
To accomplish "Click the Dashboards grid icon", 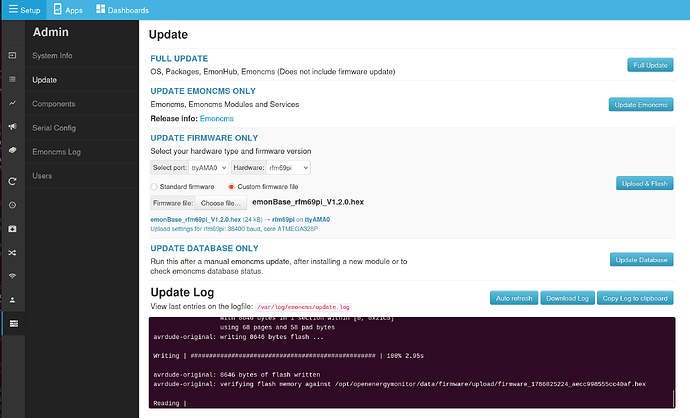I will (100, 9).
